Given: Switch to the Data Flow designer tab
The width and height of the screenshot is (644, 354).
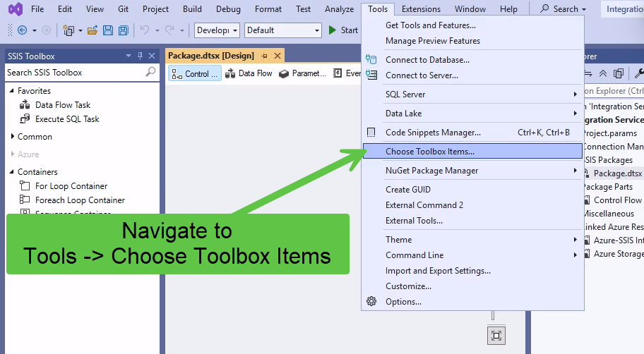Looking at the screenshot, I should pos(249,73).
